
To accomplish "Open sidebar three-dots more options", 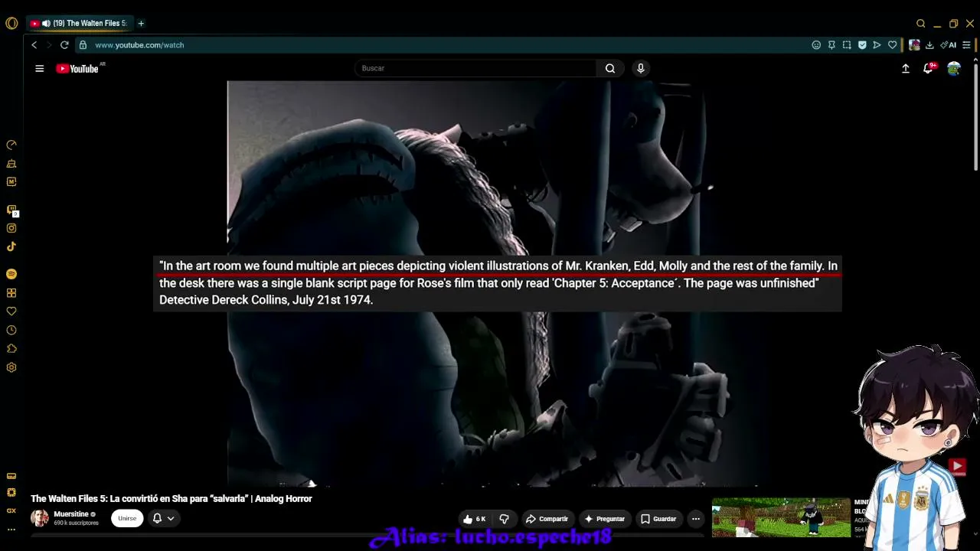I will [x=11, y=530].
